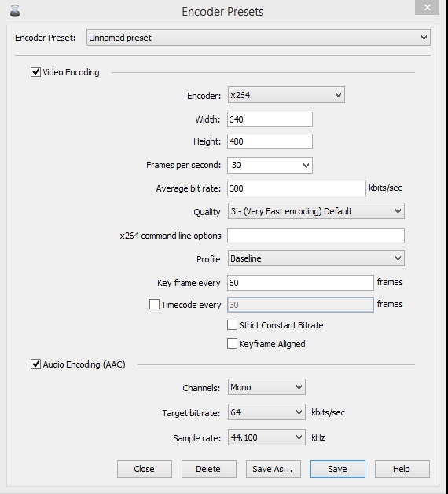The image size is (448, 494).
Task: Open the Frames per second dropdown
Action: pyautogui.click(x=270, y=165)
